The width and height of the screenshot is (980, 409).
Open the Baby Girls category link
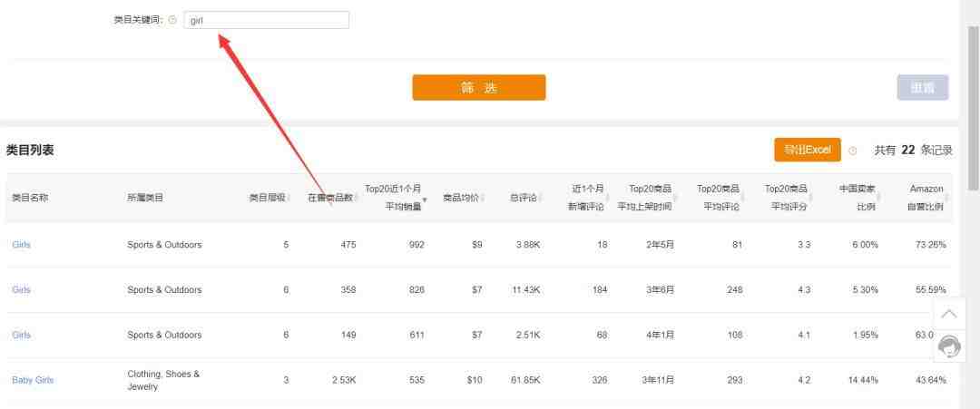pyautogui.click(x=33, y=380)
